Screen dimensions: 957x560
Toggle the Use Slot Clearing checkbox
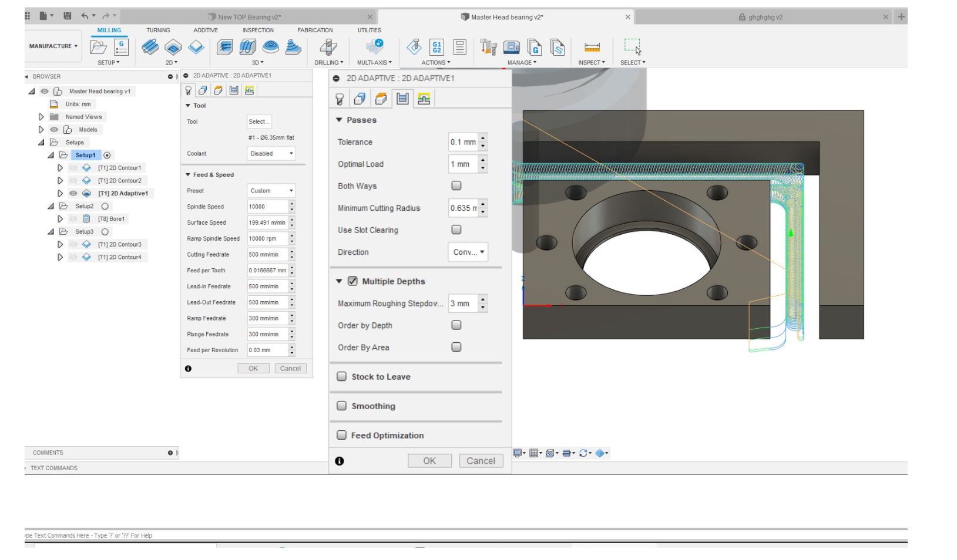(x=456, y=230)
